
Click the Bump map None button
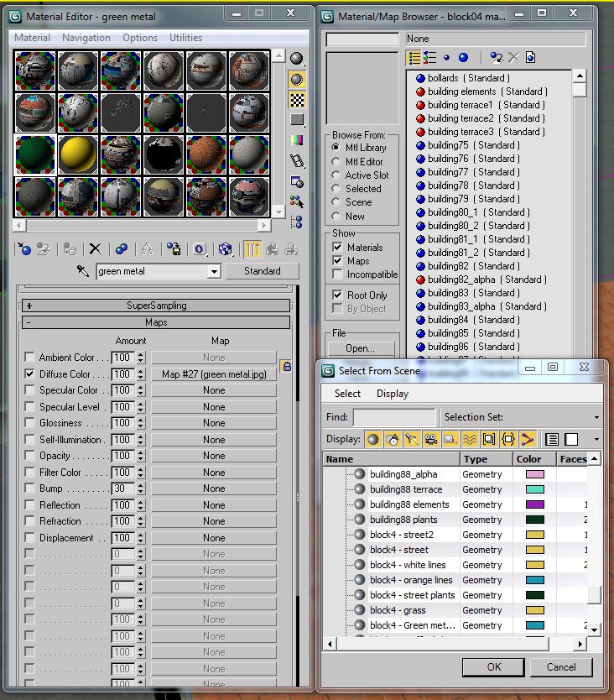(x=214, y=488)
